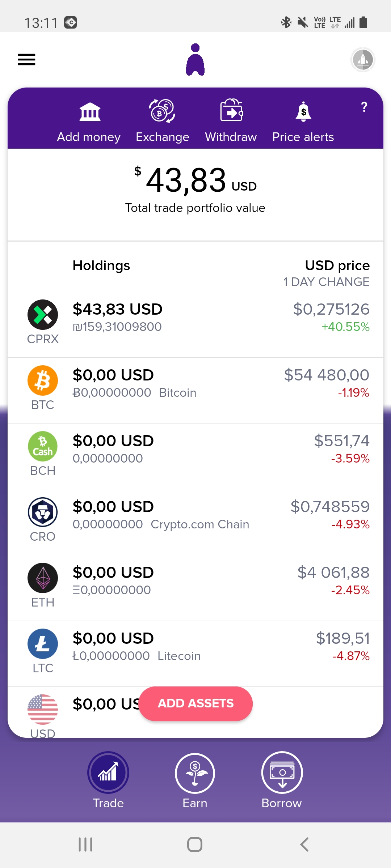
Task: Switch to the Earn tab
Action: tap(195, 780)
